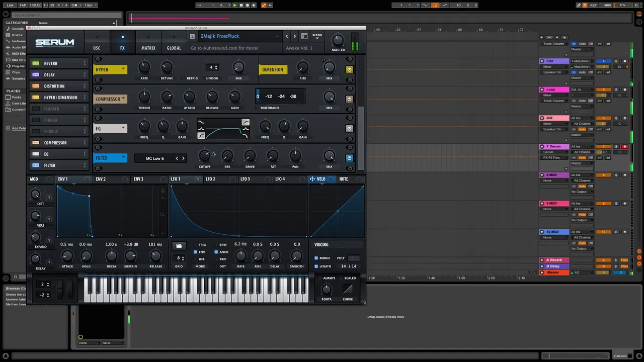Image resolution: width=644 pixels, height=362 pixels.
Task: Go to previous preset with left arrow
Action: click(287, 36)
